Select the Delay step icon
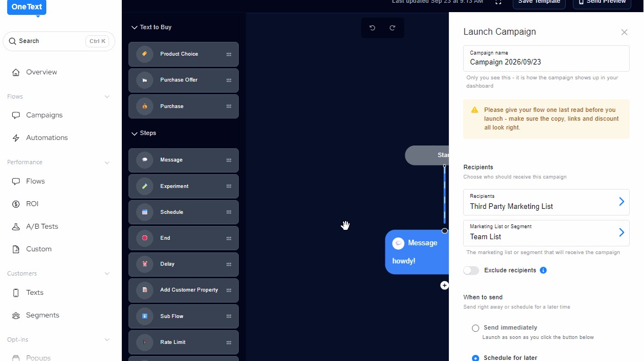This screenshot has width=644, height=361. (144, 264)
